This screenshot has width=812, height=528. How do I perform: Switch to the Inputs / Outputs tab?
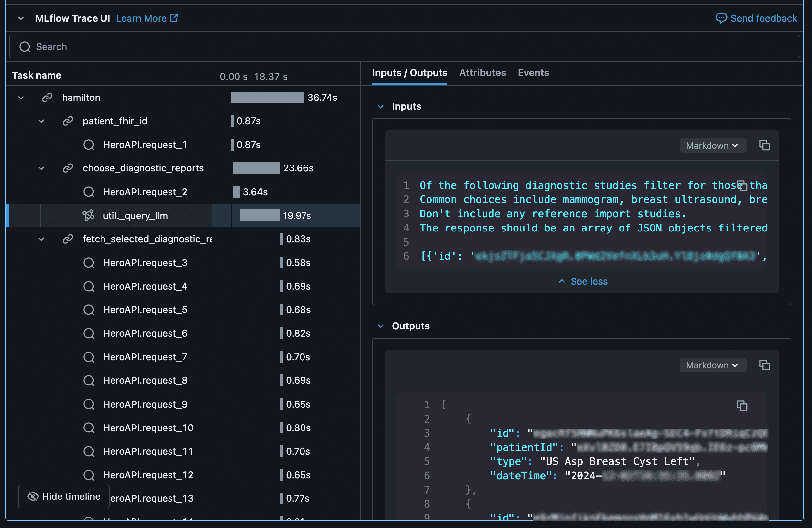point(409,73)
